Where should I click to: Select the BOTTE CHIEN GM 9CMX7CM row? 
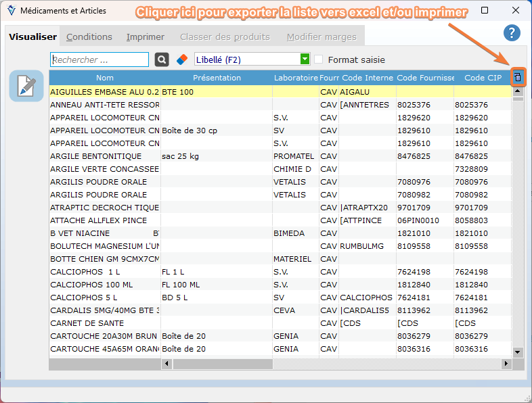[280, 259]
